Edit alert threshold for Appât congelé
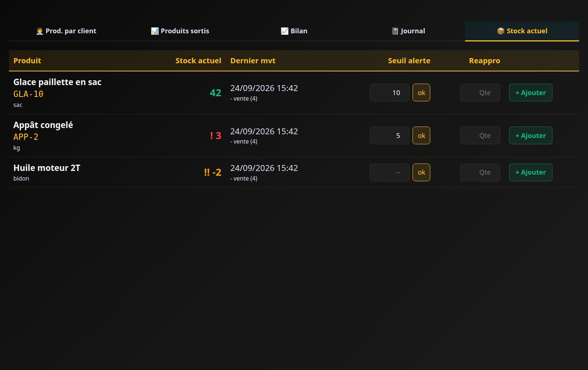Screen dimensions: 588x370 click(390, 135)
